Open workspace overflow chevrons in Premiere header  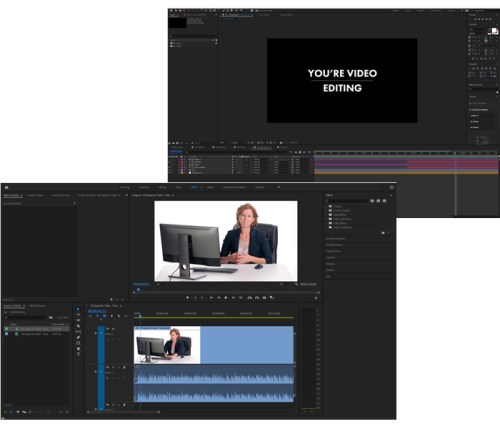(279, 187)
